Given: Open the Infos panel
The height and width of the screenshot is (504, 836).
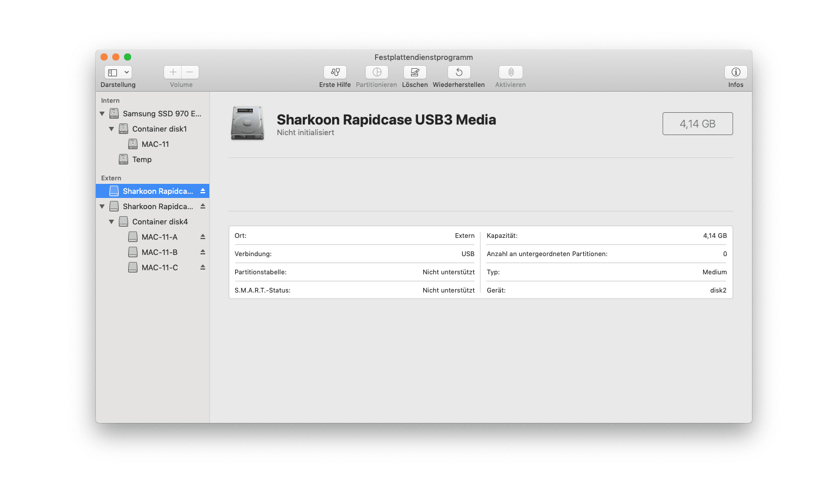Looking at the screenshot, I should click(736, 72).
